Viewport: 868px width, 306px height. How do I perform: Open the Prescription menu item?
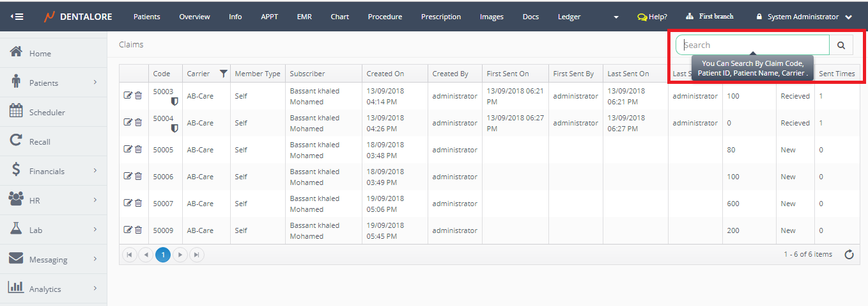click(x=440, y=17)
